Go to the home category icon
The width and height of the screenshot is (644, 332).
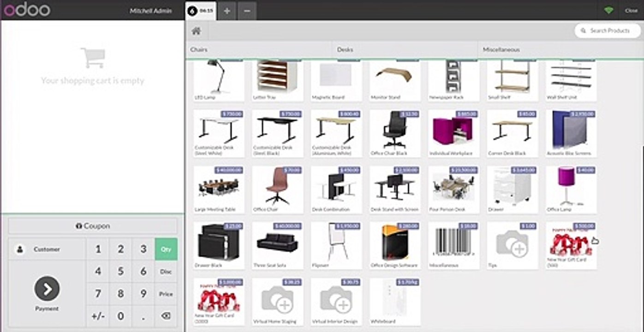pyautogui.click(x=197, y=31)
